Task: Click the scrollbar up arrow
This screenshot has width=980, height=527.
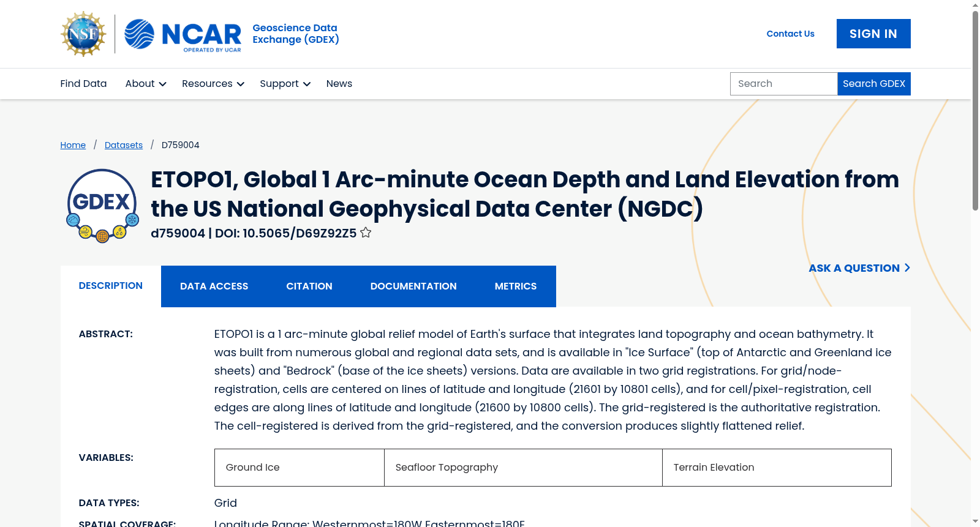Action: point(975,5)
